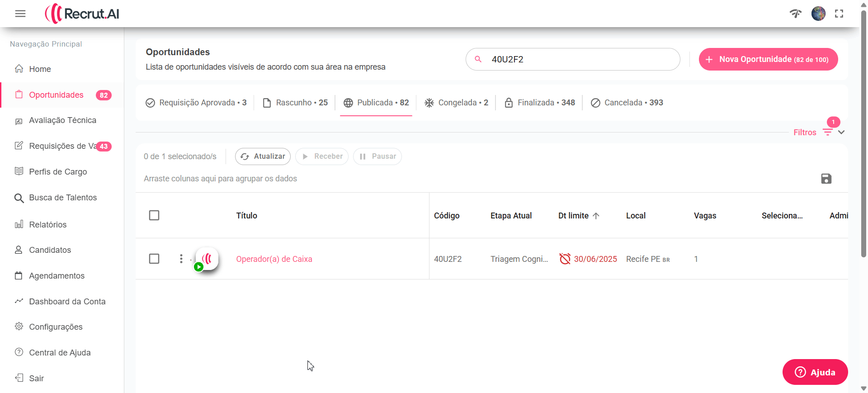Click the Recrut.AI logo on job row

click(x=207, y=259)
